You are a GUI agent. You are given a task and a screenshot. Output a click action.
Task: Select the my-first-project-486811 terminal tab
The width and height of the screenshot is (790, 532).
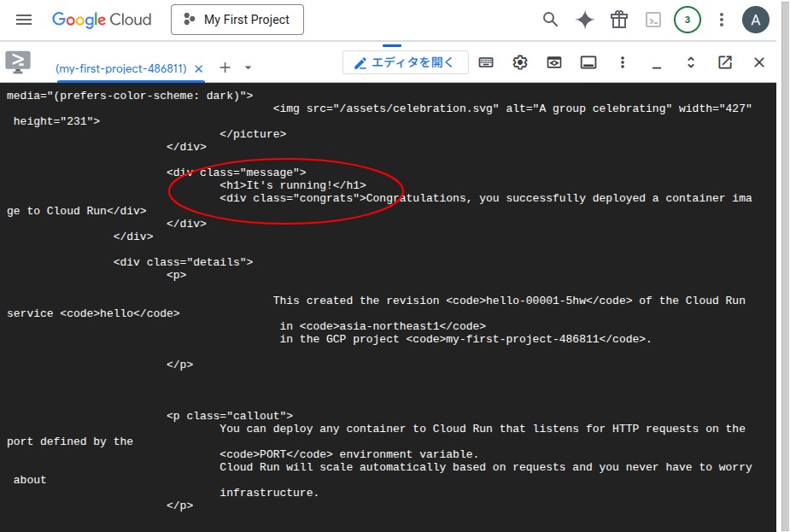pos(120,68)
